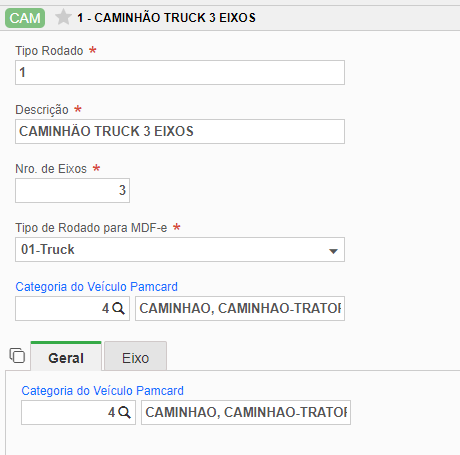The height and width of the screenshot is (455, 460).
Task: Click the Tipo Rodado input field
Action: click(x=180, y=72)
